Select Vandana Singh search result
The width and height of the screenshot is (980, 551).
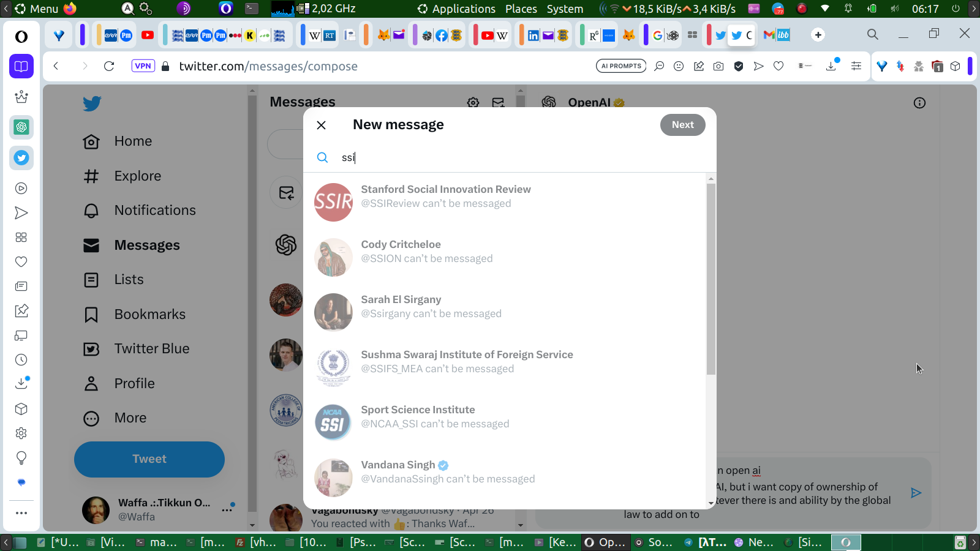tap(505, 478)
